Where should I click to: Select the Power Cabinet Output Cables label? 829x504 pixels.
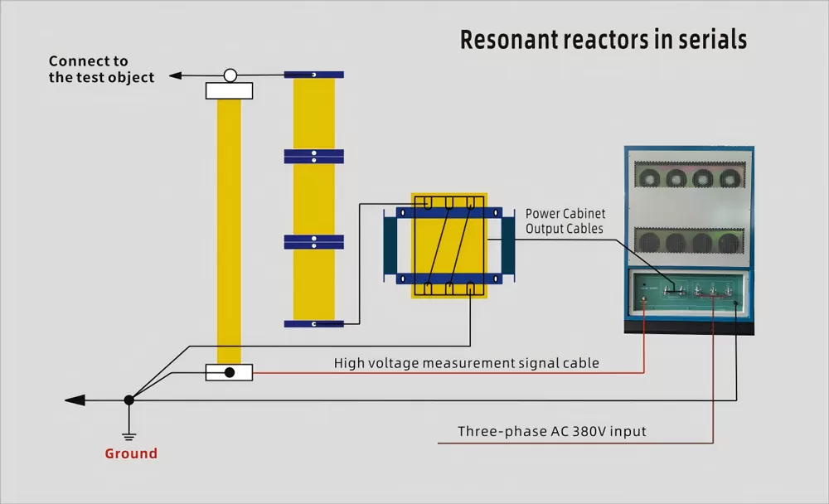566,221
